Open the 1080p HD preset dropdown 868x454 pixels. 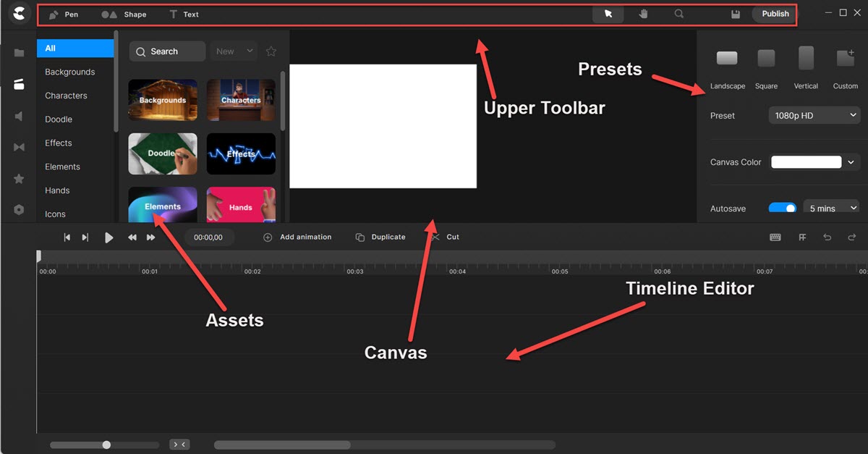pyautogui.click(x=814, y=115)
